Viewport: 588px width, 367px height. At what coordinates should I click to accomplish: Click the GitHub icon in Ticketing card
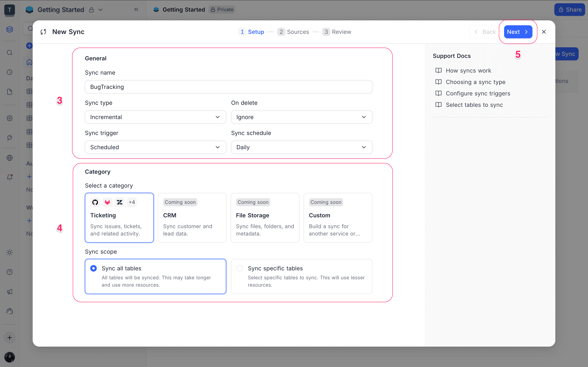tap(95, 202)
